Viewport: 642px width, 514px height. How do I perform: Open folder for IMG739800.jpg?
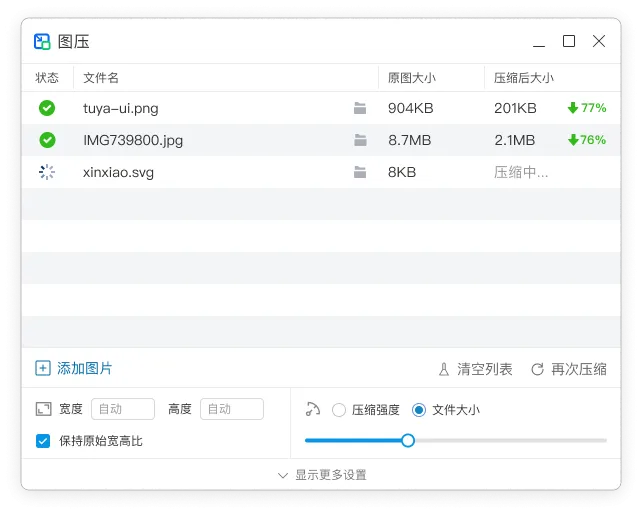point(360,140)
